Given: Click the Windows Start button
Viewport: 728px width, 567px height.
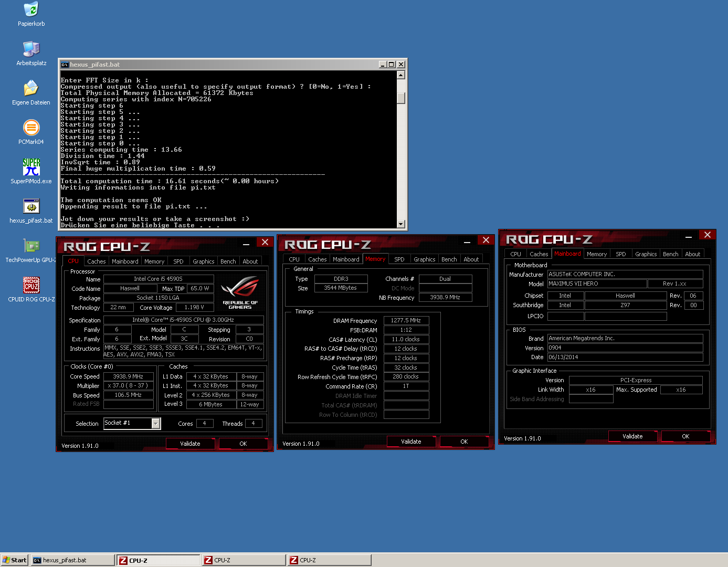Looking at the screenshot, I should point(14,560).
